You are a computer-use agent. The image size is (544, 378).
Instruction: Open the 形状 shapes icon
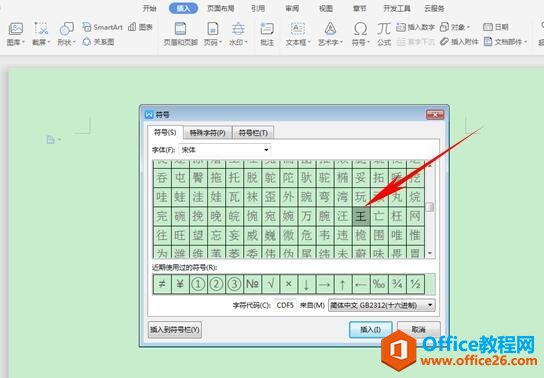pyautogui.click(x=66, y=29)
